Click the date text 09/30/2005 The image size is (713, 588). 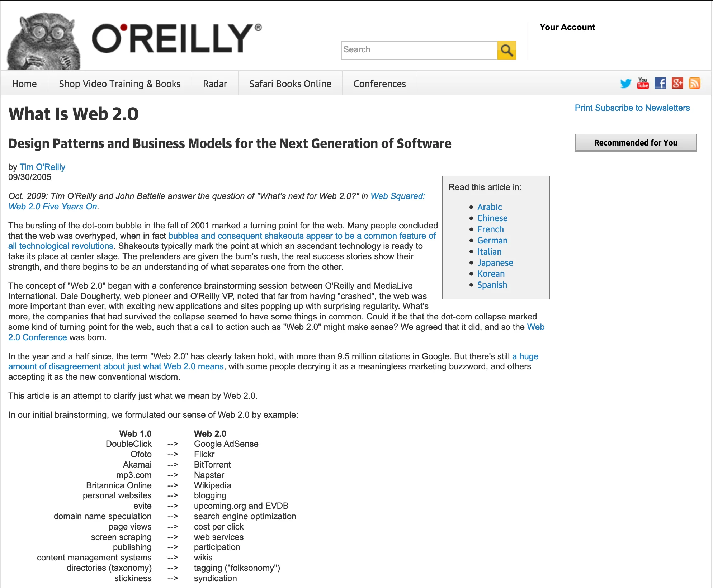29,177
